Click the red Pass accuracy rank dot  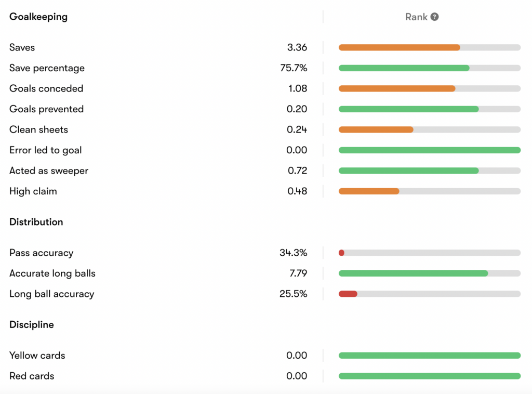[342, 253]
